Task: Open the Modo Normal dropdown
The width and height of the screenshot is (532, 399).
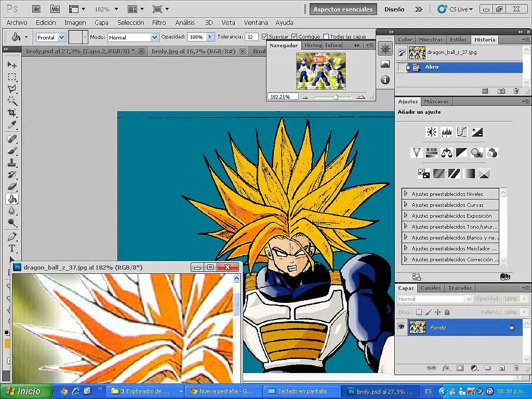Action: click(x=154, y=37)
